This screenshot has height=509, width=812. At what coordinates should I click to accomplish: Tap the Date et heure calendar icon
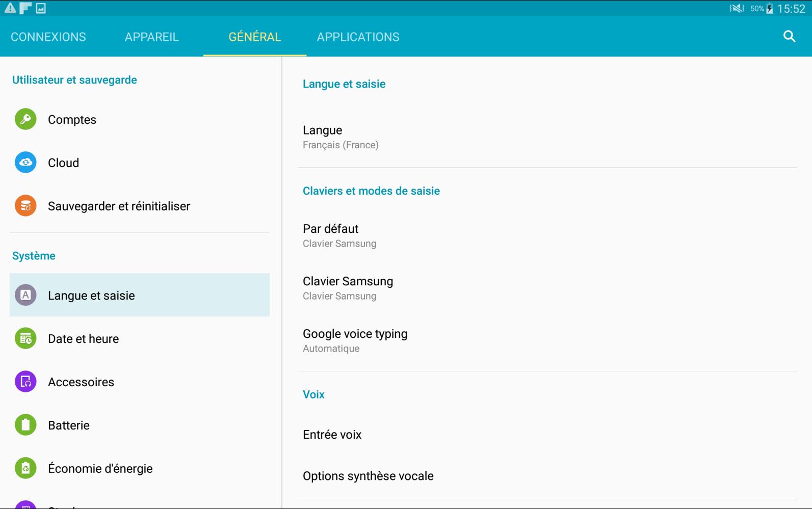pyautogui.click(x=25, y=338)
